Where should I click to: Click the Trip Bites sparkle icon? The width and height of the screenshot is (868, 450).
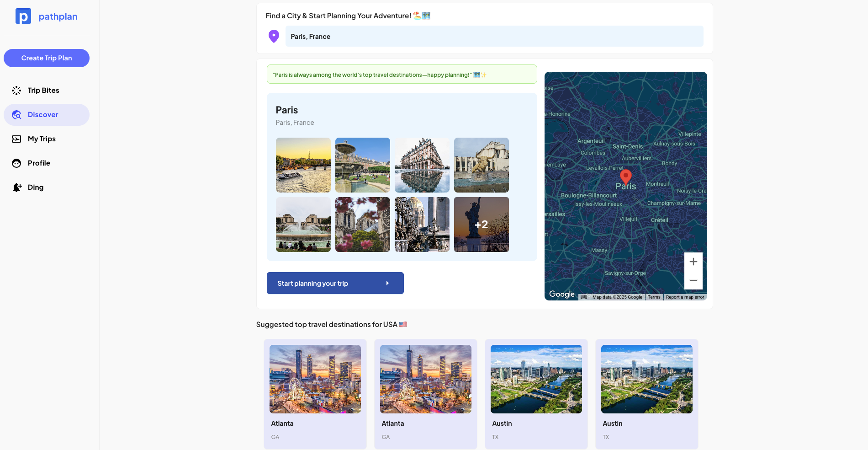coord(16,91)
